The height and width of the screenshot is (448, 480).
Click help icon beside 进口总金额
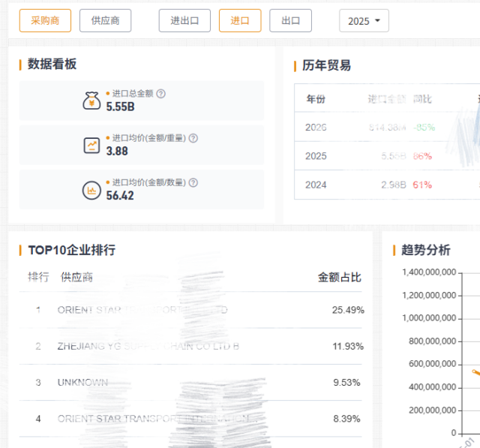pyautogui.click(x=161, y=94)
